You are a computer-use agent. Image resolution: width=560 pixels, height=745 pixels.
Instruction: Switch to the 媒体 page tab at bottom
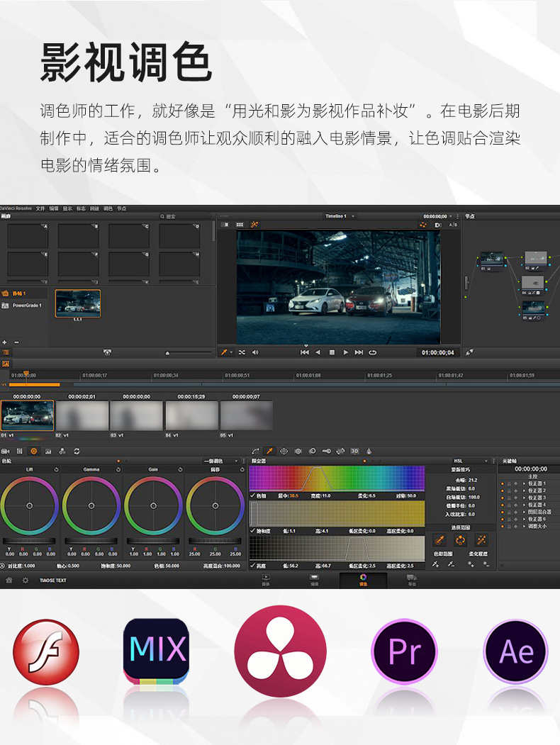(266, 580)
